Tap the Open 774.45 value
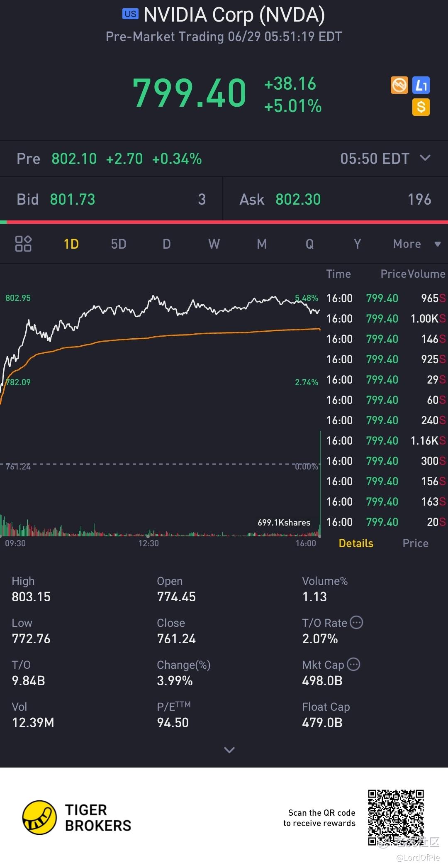This screenshot has height=868, width=448. tap(176, 597)
